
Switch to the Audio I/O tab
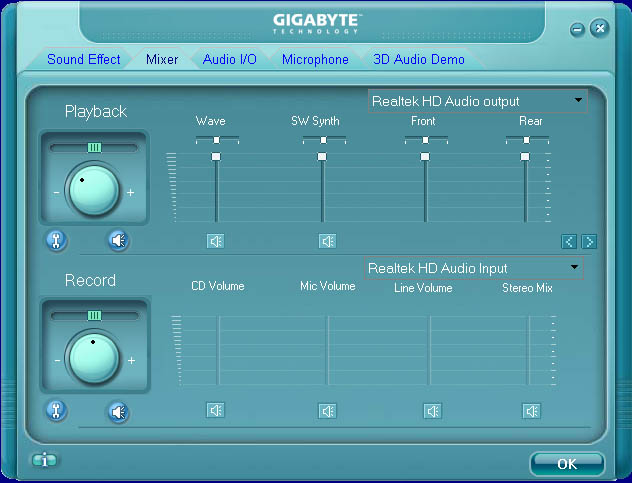[x=230, y=59]
